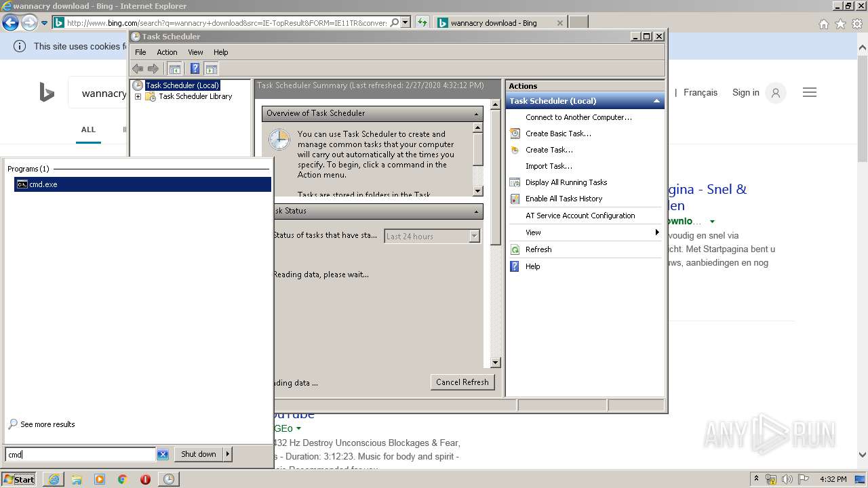Click the IE Home icon
This screenshot has width=868, height=488.
pos(823,24)
